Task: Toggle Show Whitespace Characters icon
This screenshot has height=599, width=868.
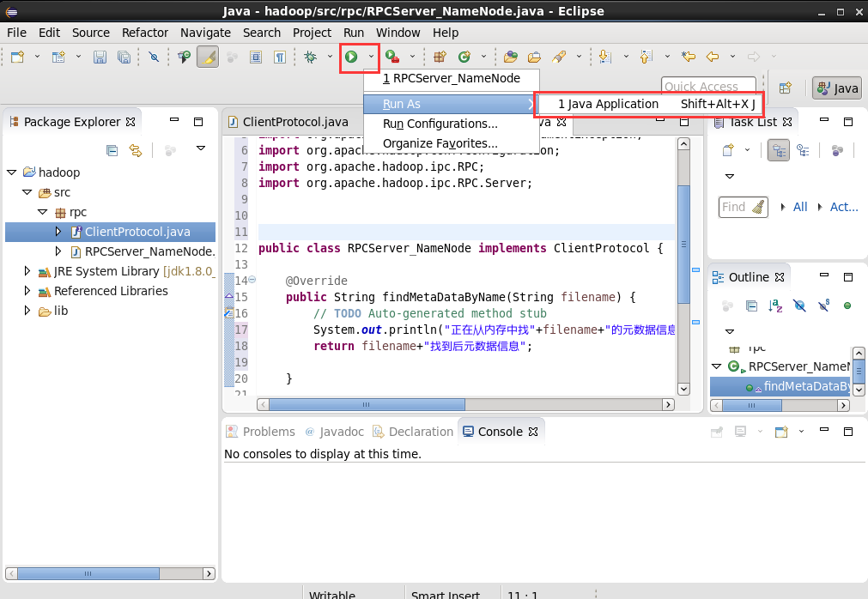Action: point(280,57)
